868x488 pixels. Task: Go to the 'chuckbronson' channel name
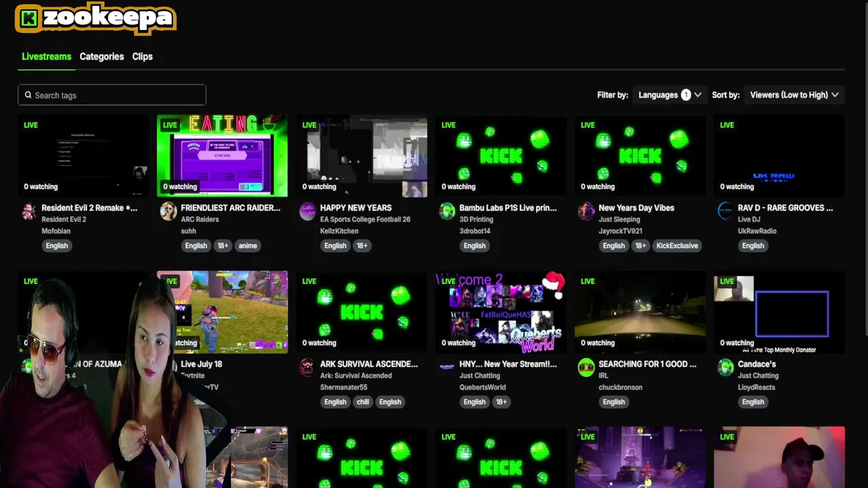(x=620, y=388)
